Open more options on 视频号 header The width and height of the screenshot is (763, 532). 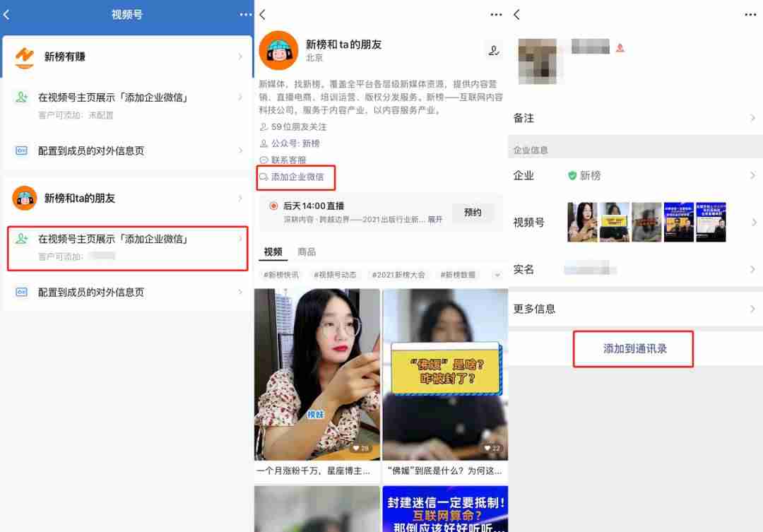(245, 15)
